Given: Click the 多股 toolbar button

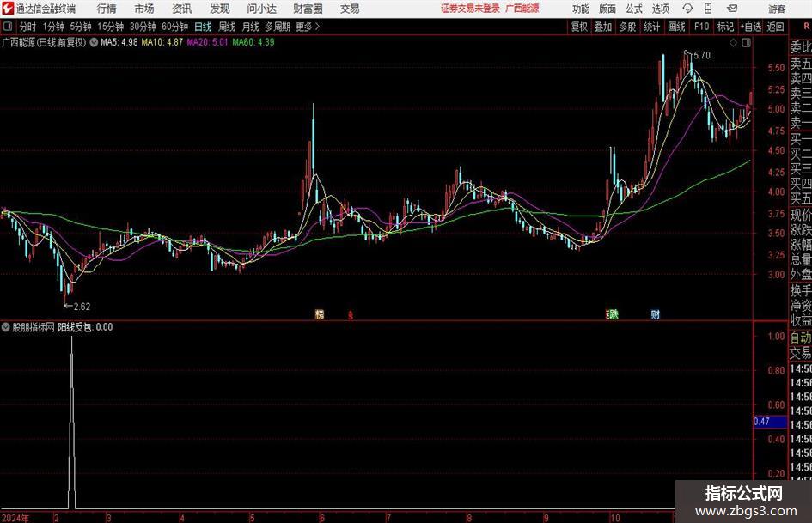Looking at the screenshot, I should (627, 27).
